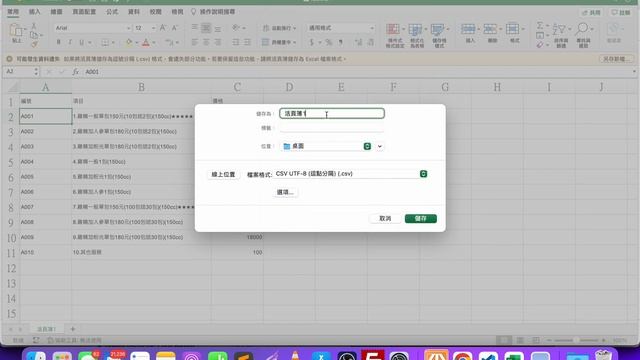The height and width of the screenshot is (360, 640).
Task: Click the currency format icon
Action: click(x=312, y=42)
